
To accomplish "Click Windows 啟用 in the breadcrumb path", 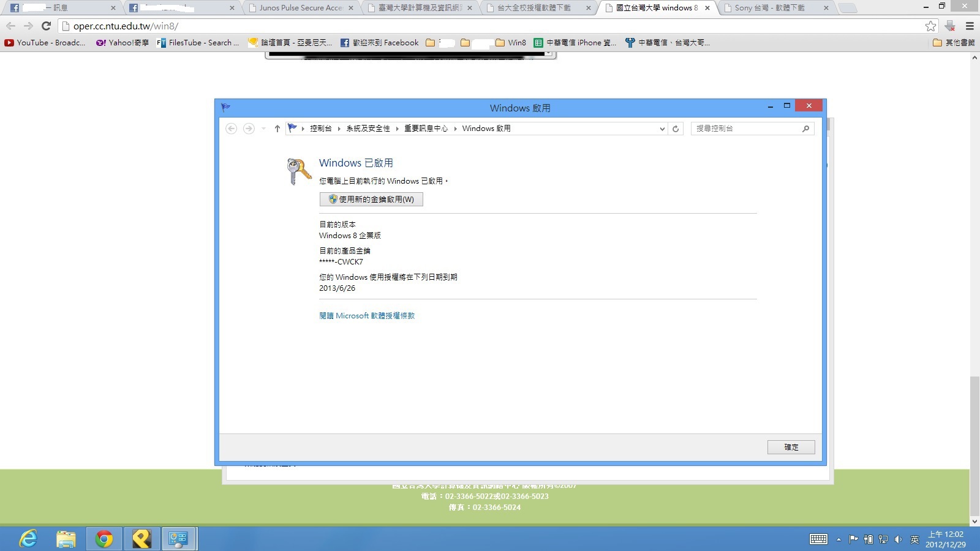I will coord(486,129).
